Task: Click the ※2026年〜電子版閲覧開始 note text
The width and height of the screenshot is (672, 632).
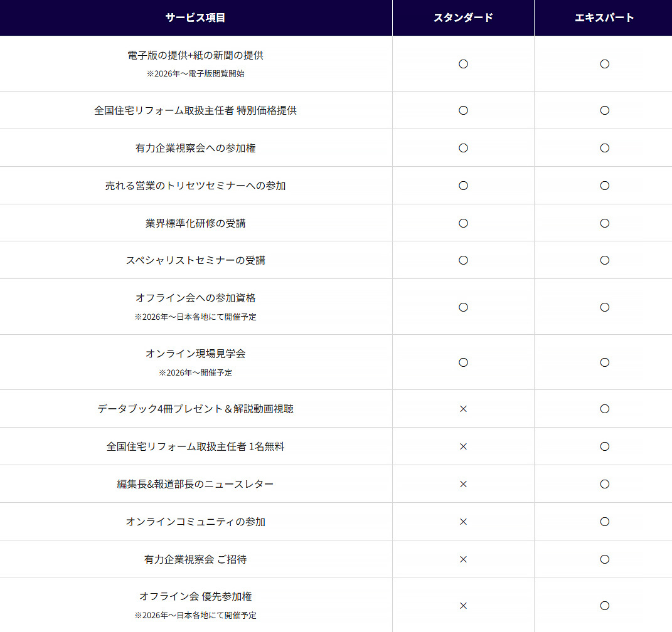Action: pyautogui.click(x=195, y=73)
